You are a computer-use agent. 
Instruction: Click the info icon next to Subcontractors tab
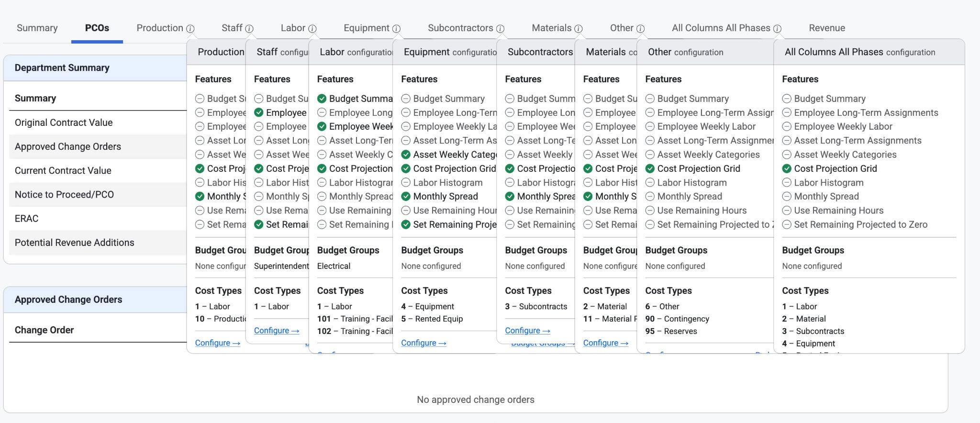click(500, 29)
